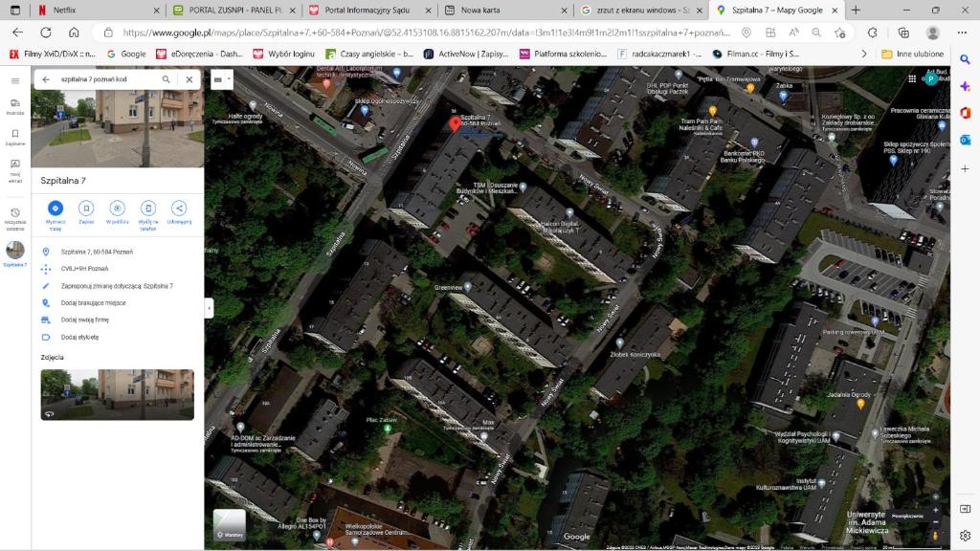
Task: Share the place via Udostępnij icon
Action: (x=179, y=208)
